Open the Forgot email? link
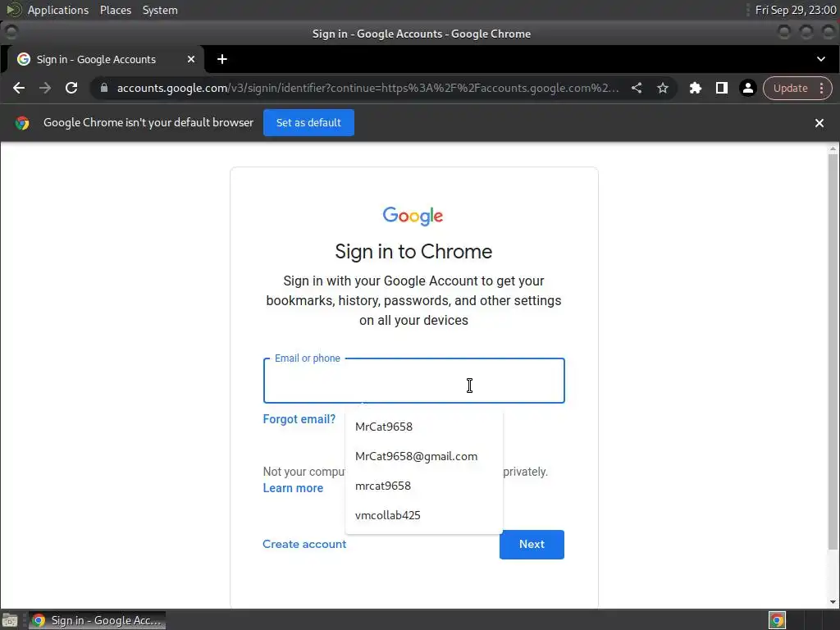The image size is (840, 630). [x=299, y=419]
